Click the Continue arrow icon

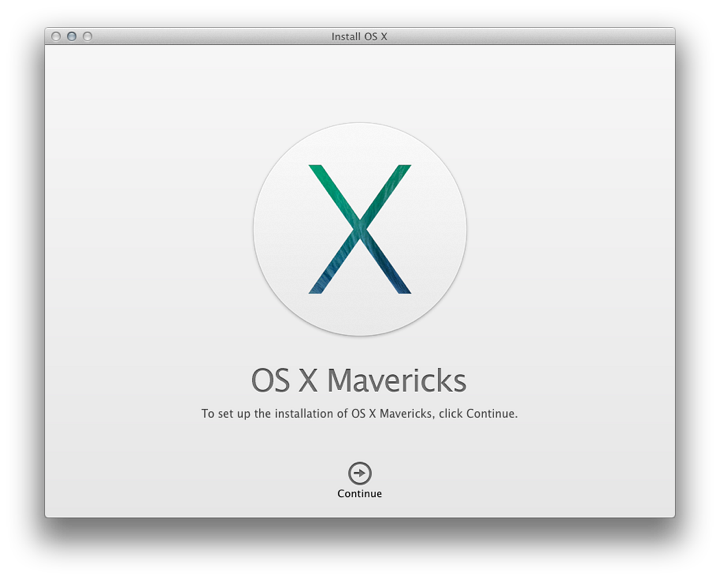click(360, 473)
